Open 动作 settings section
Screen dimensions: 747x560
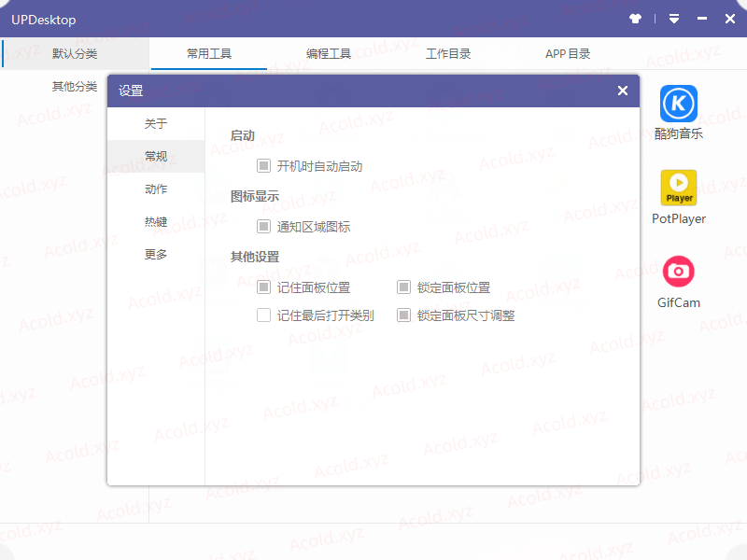pos(156,189)
